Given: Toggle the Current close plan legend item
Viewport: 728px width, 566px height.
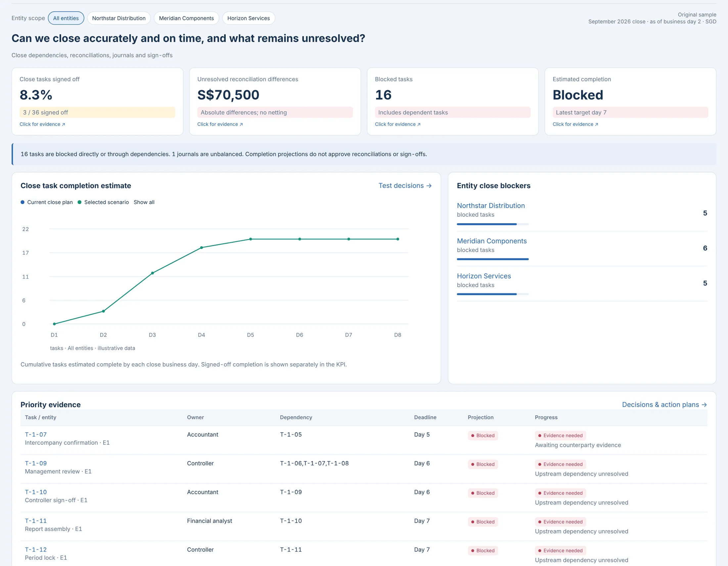Looking at the screenshot, I should (47, 202).
